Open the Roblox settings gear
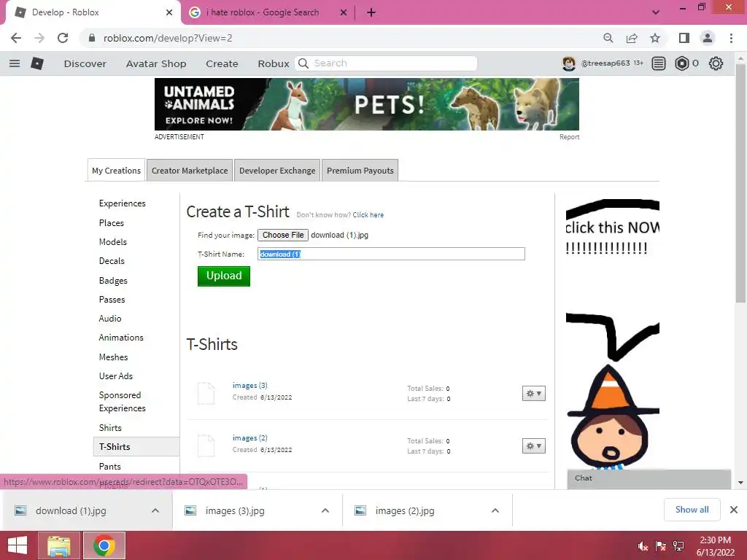Screen dimensions: 747x560 pyautogui.click(x=716, y=63)
